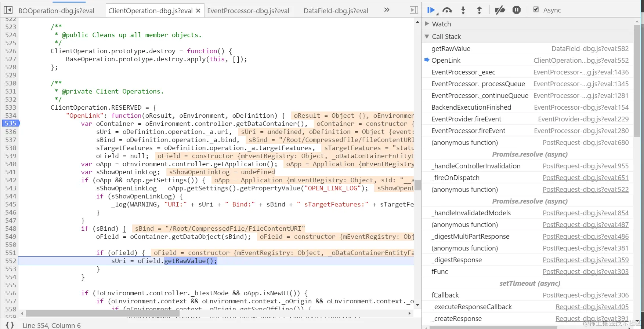
Task: Select EventProcessor._exec stack frame
Action: [x=528, y=72]
